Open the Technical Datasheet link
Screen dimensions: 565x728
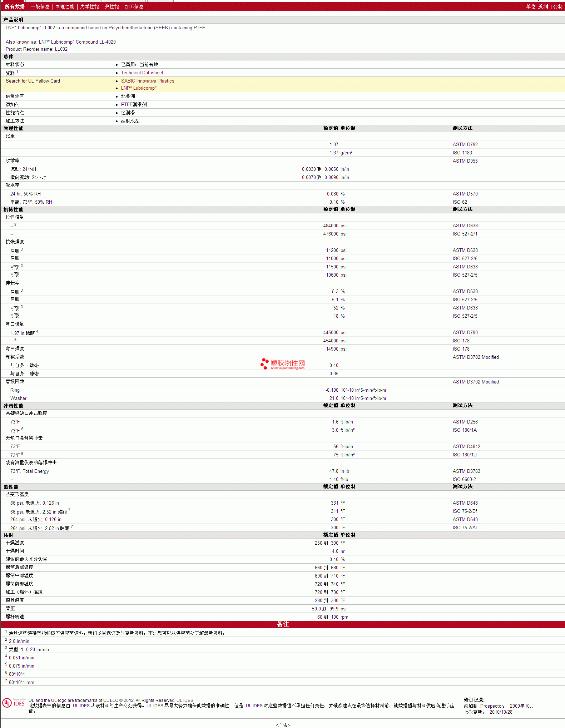[x=142, y=73]
